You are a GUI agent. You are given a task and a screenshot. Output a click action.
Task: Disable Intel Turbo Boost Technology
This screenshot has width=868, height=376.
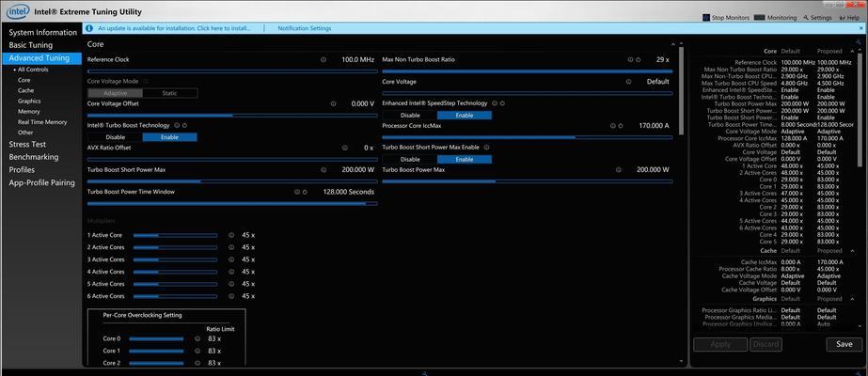pyautogui.click(x=115, y=137)
